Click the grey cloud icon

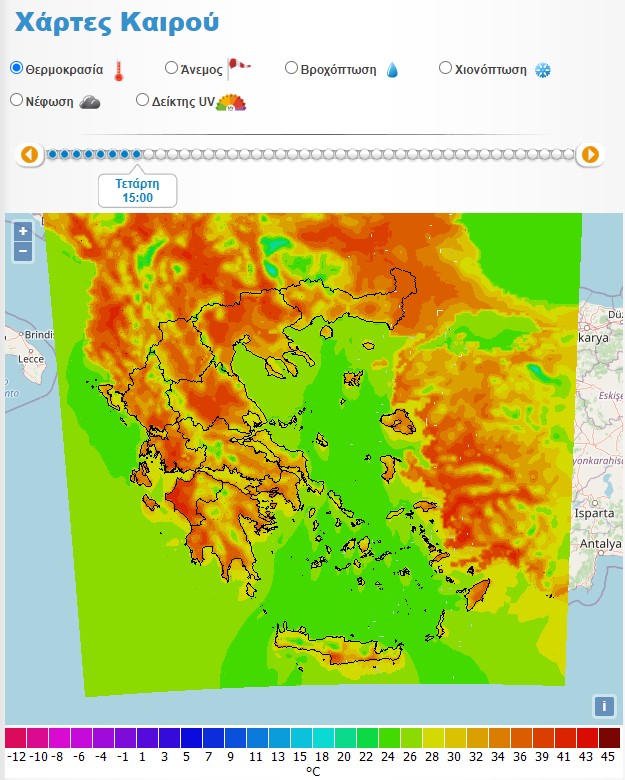pos(89,101)
